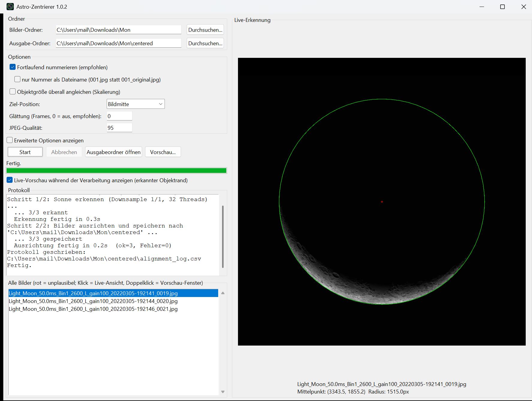Click the Astro-Zentrierer app icon in title bar
Viewport: 532px width, 401px height.
tap(10, 7)
